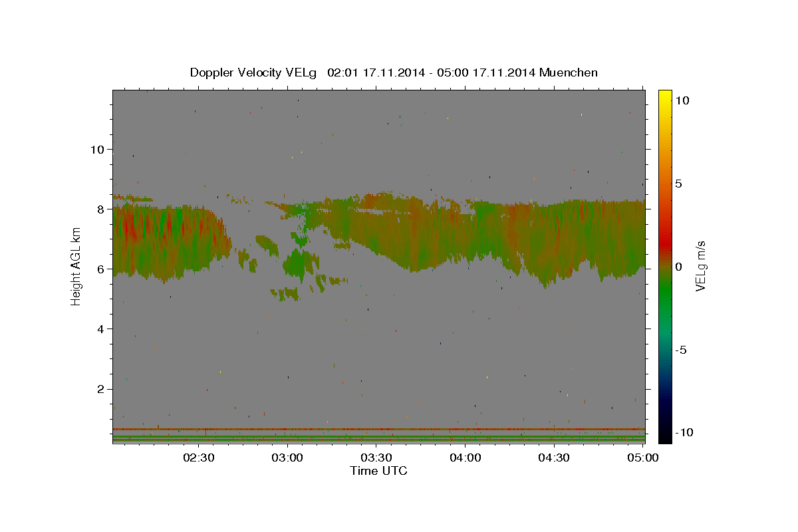This screenshot has width=798, height=532.
Task: Click the colorbar value -5 label
Action: pos(681,350)
